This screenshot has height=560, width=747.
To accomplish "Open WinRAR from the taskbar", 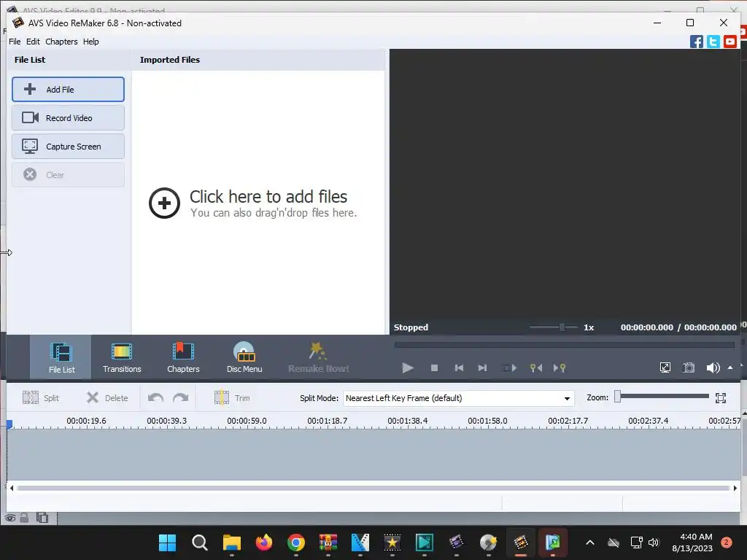I will [328, 542].
